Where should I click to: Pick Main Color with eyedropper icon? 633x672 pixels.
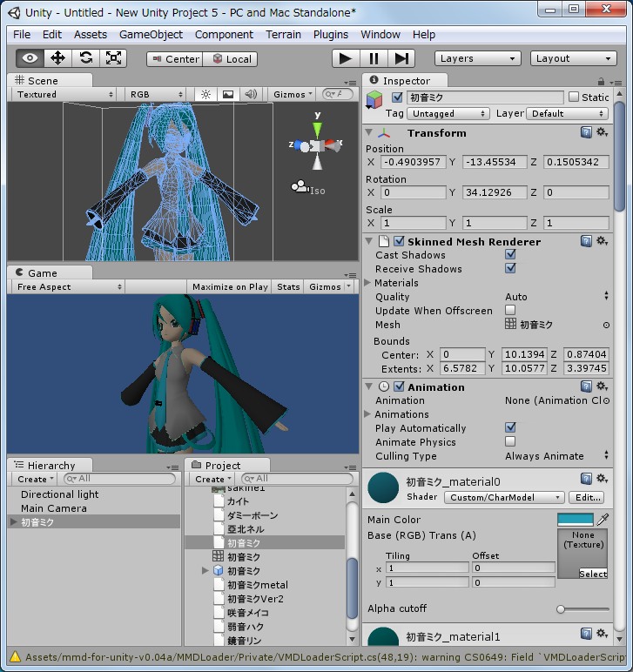pos(603,519)
